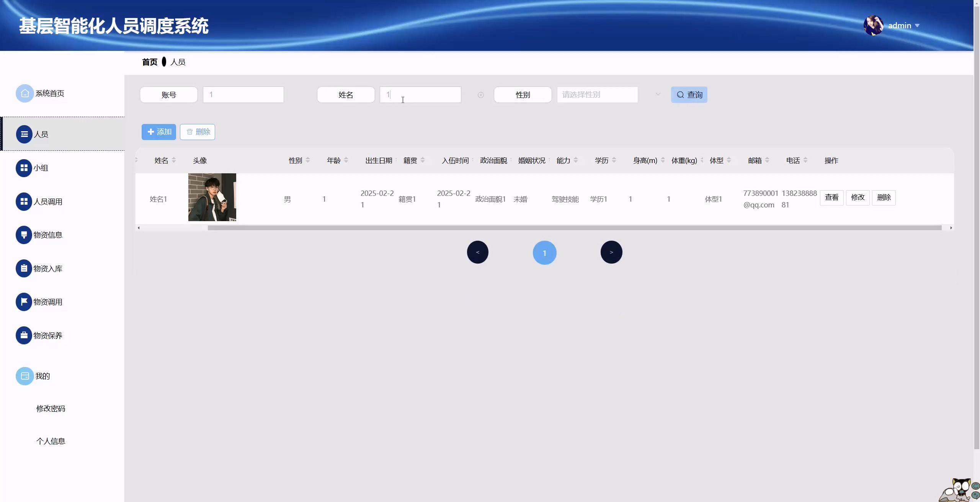Clear the 姓名 search field with the x icon
This screenshot has width=980, height=502.
click(481, 95)
